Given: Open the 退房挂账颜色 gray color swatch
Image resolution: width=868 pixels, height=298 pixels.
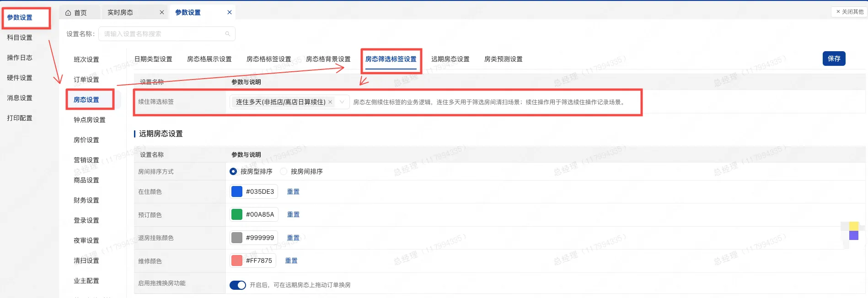Looking at the screenshot, I should 237,238.
